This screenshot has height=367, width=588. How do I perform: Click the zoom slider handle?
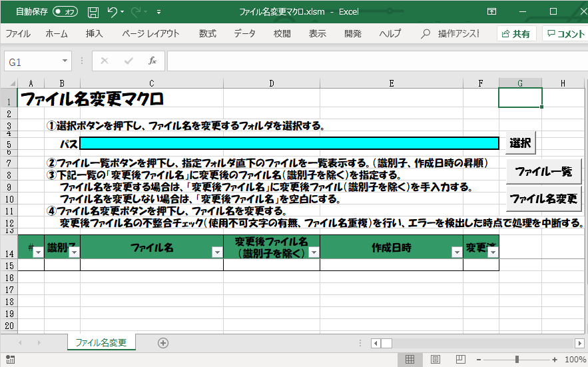(x=517, y=360)
